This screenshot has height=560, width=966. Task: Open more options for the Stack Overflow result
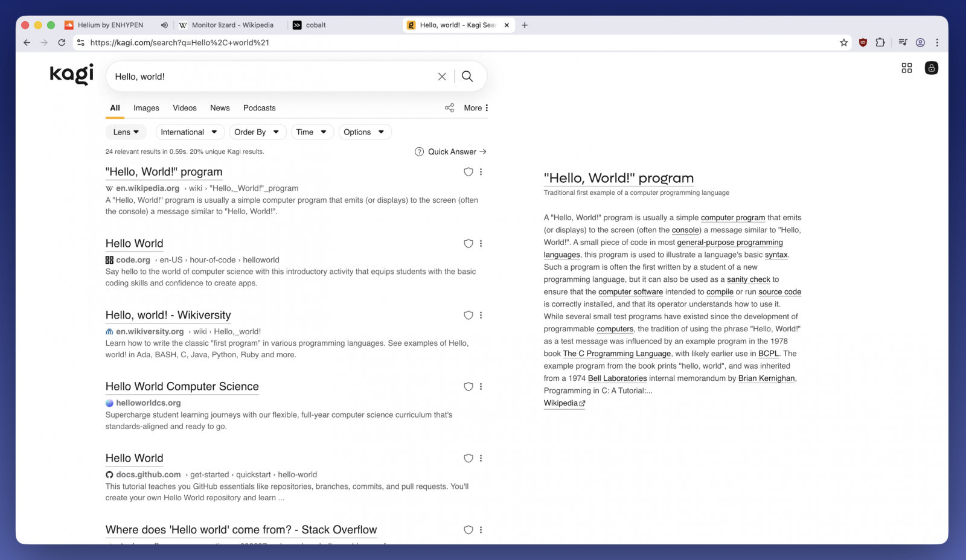481,530
